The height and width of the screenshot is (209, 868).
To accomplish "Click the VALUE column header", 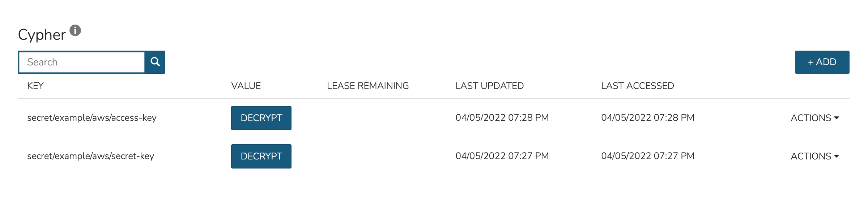I will click(x=246, y=86).
